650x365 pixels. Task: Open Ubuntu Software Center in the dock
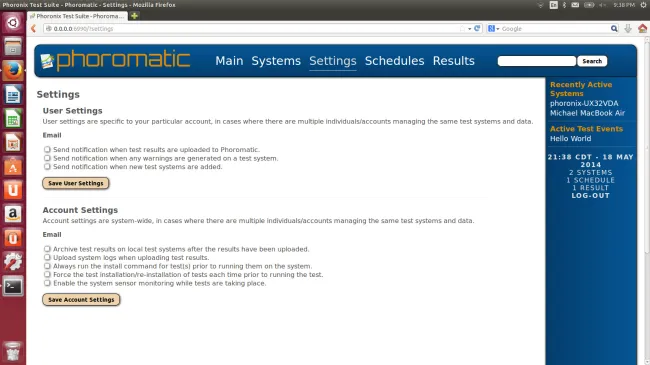coord(13,167)
